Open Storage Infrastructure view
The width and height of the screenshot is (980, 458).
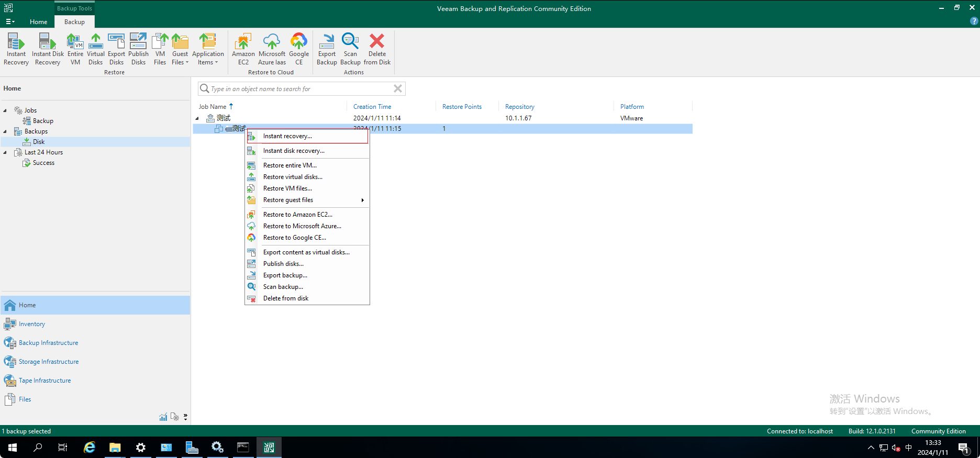95,362
